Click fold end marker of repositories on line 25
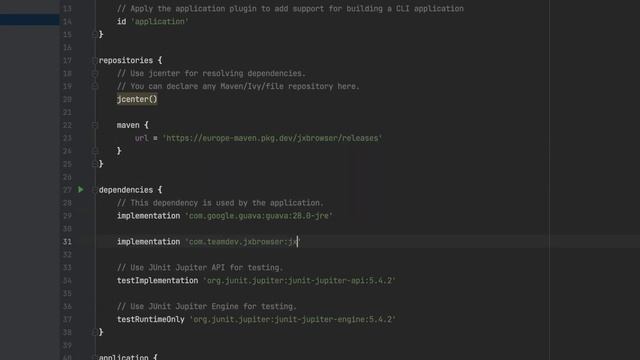Image resolution: width=640 pixels, height=360 pixels. [x=95, y=164]
